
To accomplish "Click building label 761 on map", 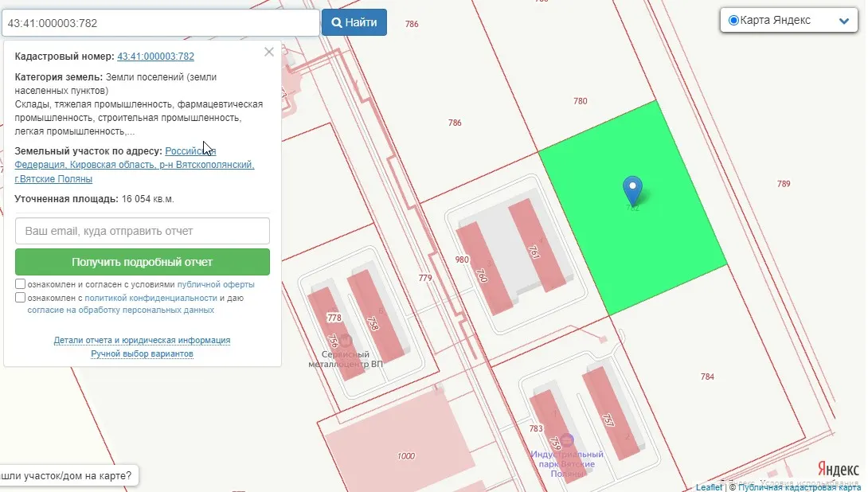I will 534,252.
